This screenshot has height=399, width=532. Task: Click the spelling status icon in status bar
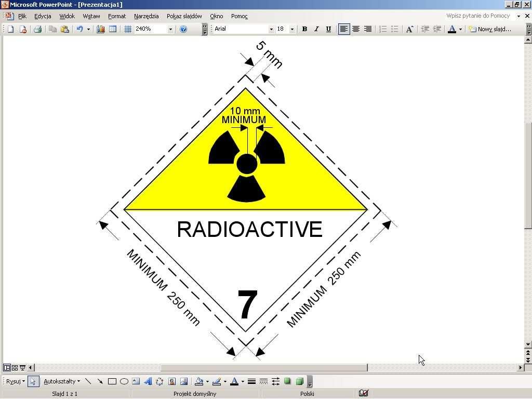tap(363, 393)
